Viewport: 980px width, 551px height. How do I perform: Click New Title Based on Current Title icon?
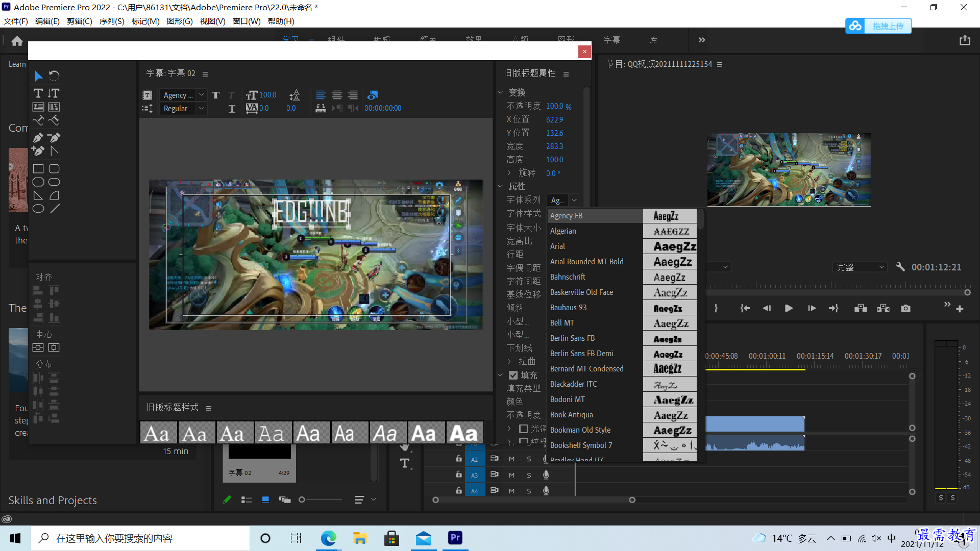pos(147,95)
